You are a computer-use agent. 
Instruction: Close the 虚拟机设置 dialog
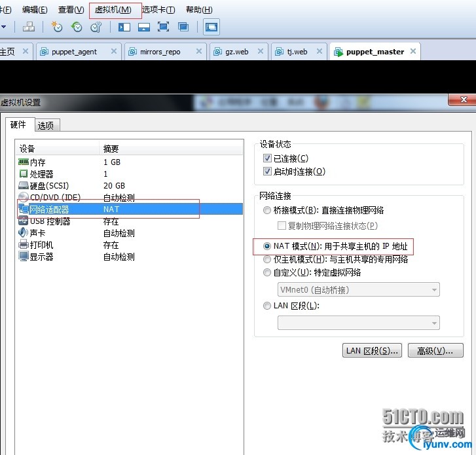click(463, 100)
